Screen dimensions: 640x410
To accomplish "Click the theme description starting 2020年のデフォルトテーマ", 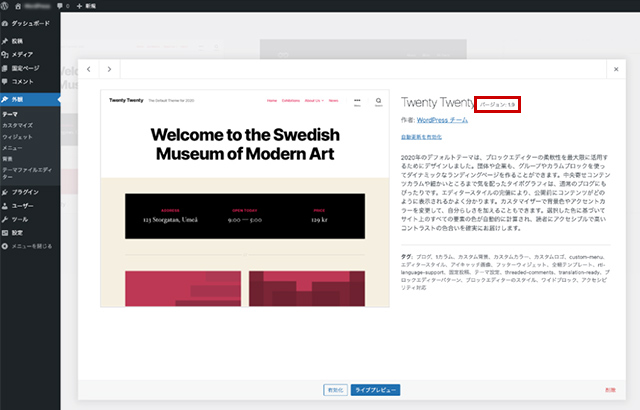I will (x=505, y=193).
